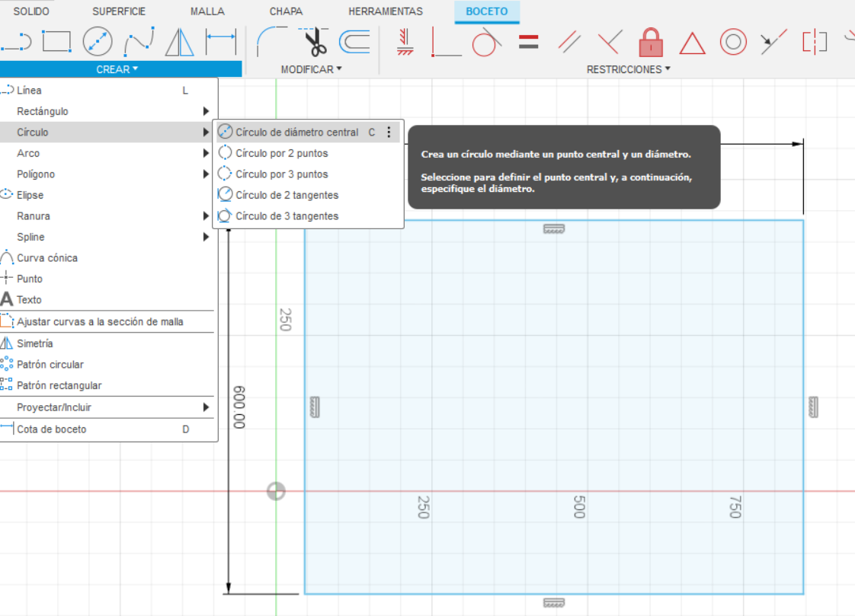855x616 pixels.
Task: Apply Perpendicular constraint icon
Action: (610, 42)
